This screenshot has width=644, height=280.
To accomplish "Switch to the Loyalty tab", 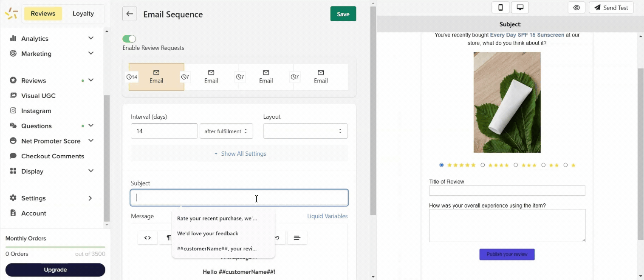I will (83, 14).
